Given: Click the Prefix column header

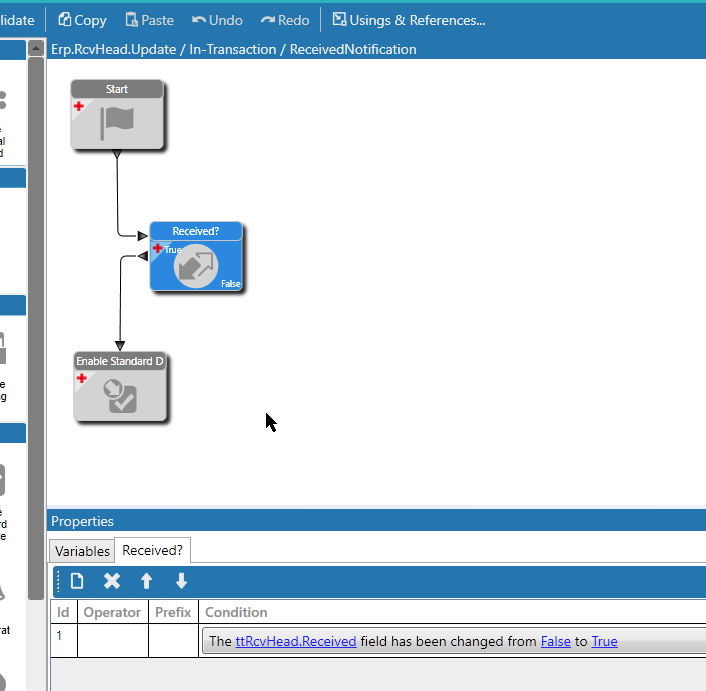Looking at the screenshot, I should (x=173, y=612).
